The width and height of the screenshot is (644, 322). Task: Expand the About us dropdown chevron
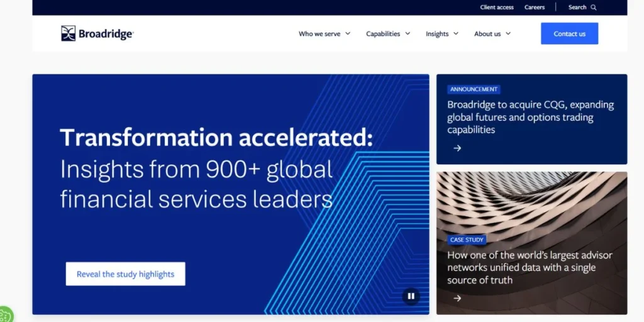tap(508, 34)
